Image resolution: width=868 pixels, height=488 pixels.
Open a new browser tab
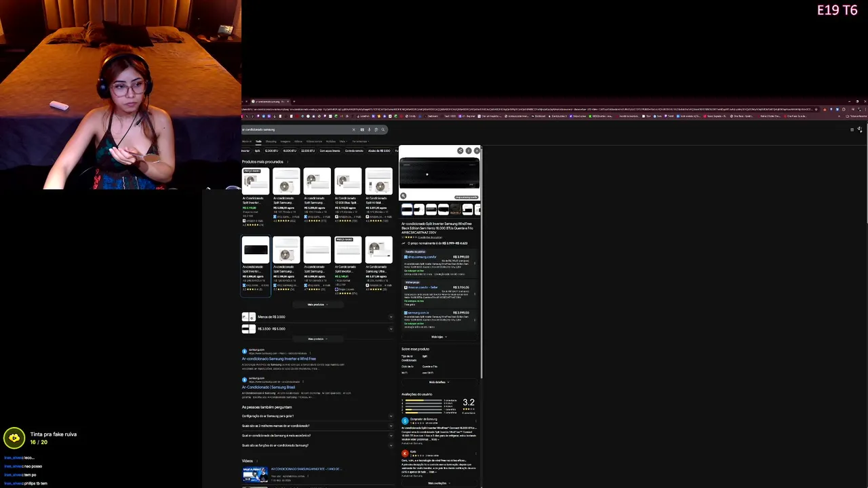[x=294, y=101]
